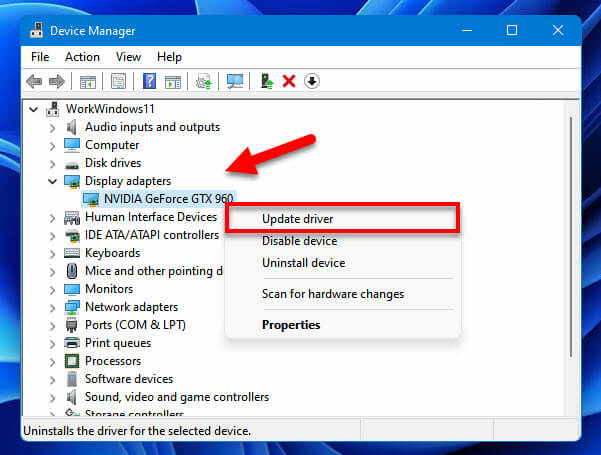The height and width of the screenshot is (455, 601).
Task: Click the WorkWindows11 computer icon
Action: 53,109
